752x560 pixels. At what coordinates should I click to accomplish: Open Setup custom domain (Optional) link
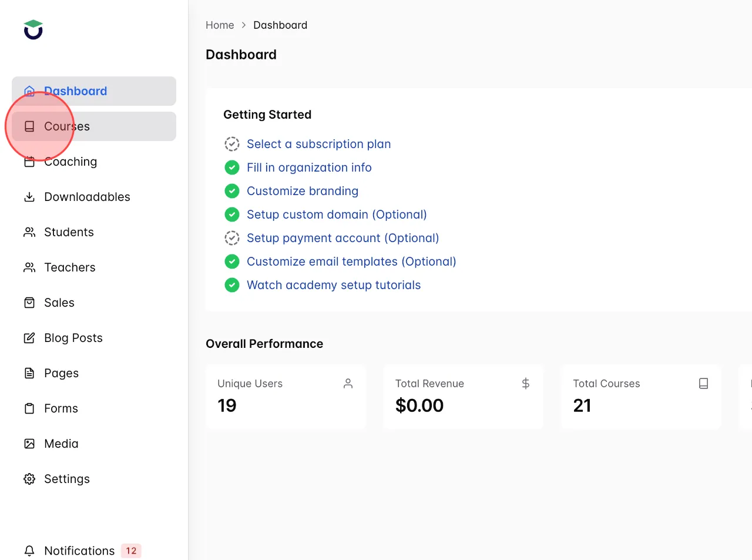click(x=337, y=214)
